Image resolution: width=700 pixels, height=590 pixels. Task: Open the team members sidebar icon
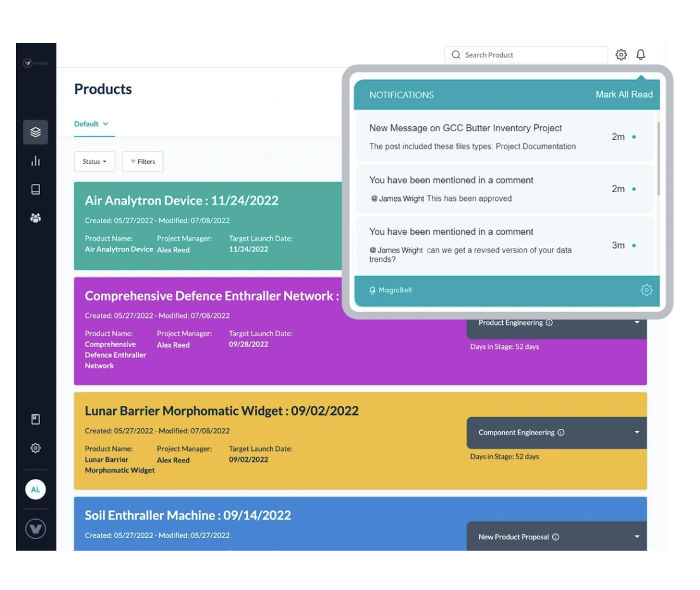(x=36, y=218)
